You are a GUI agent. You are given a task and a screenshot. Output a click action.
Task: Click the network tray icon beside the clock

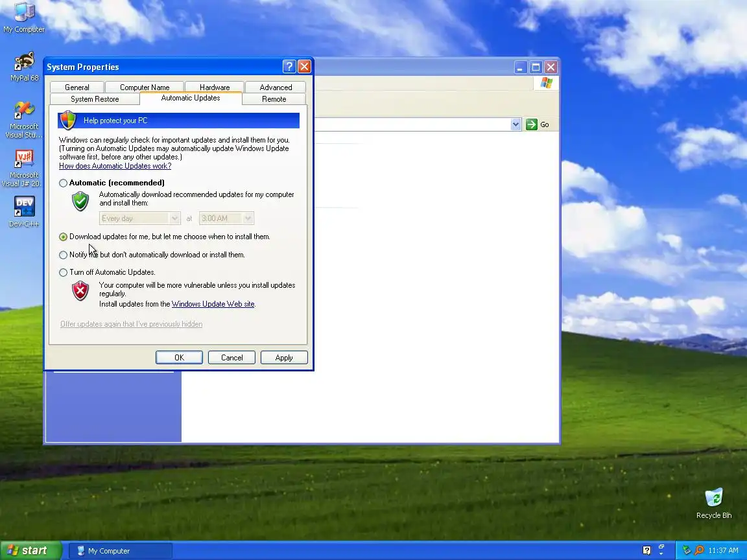coord(687,550)
